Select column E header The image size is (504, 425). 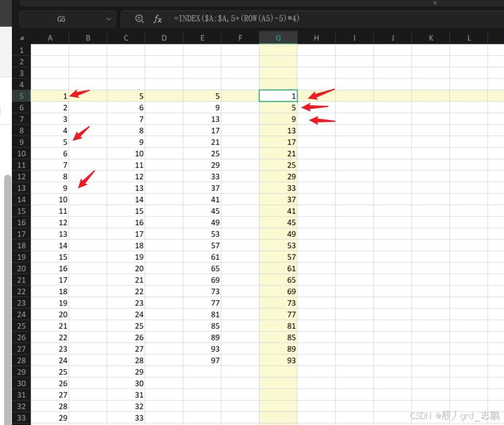click(x=202, y=38)
